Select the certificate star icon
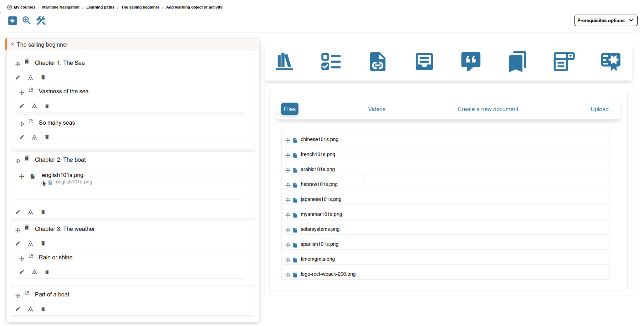 [x=610, y=62]
